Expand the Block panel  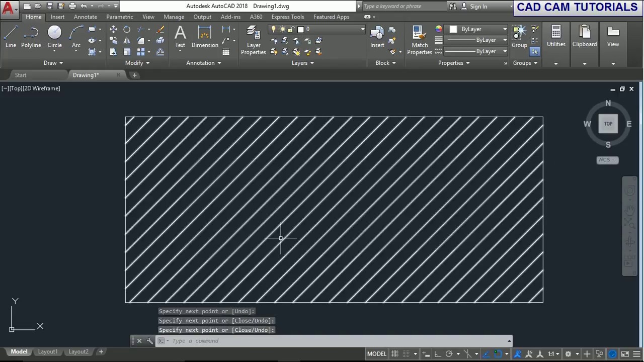[385, 63]
